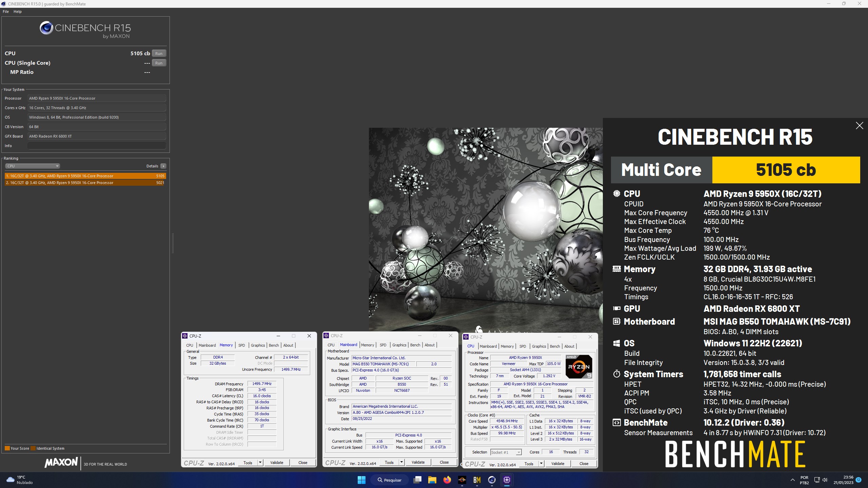Launch File Explorer from the taskbar

tap(432, 480)
